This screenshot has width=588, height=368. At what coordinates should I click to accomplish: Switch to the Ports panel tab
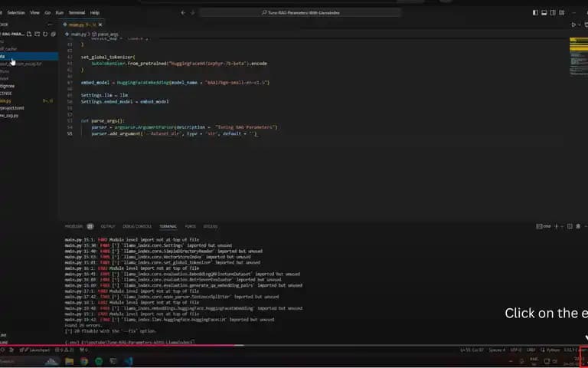pos(190,226)
